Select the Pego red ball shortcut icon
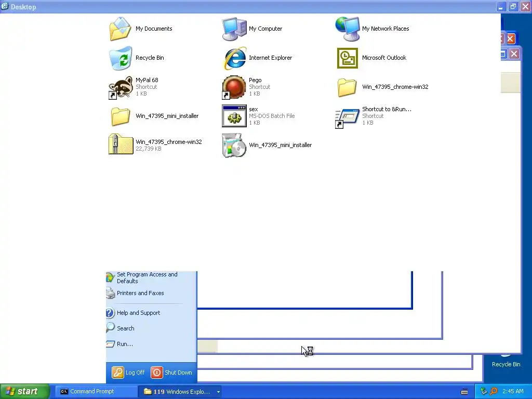Viewport: 532px width, 399px height. coord(234,87)
